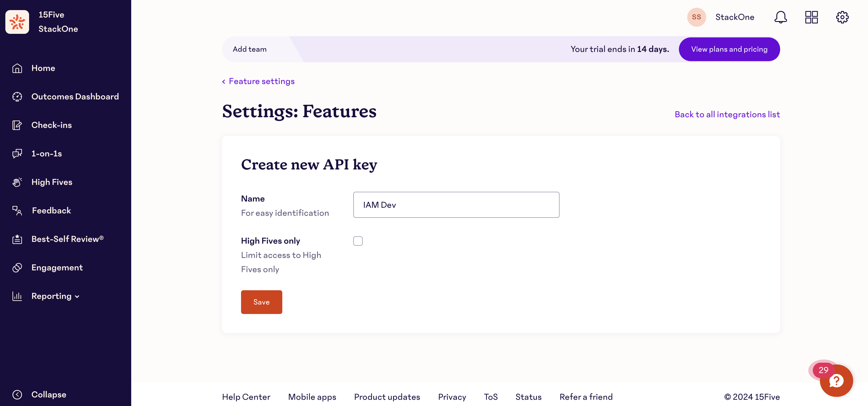Select the 1-on-1s chat icon
Image resolution: width=868 pixels, height=406 pixels.
pyautogui.click(x=18, y=154)
